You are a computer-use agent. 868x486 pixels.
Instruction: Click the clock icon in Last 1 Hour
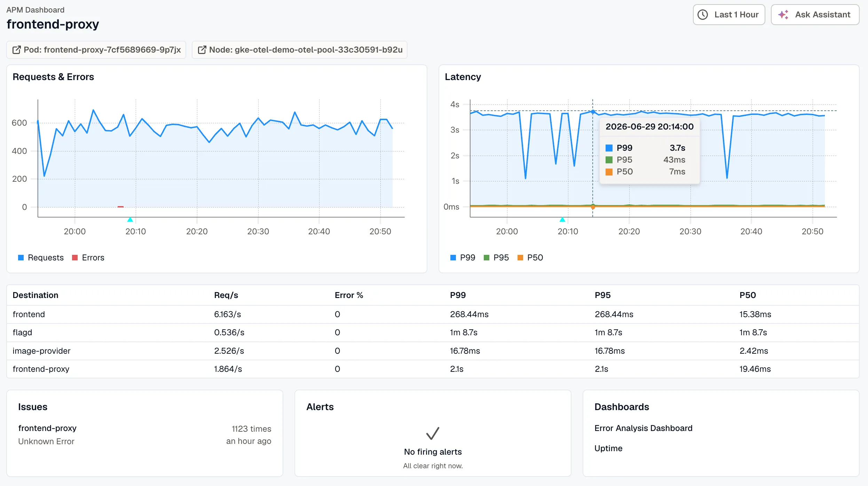[x=703, y=15]
